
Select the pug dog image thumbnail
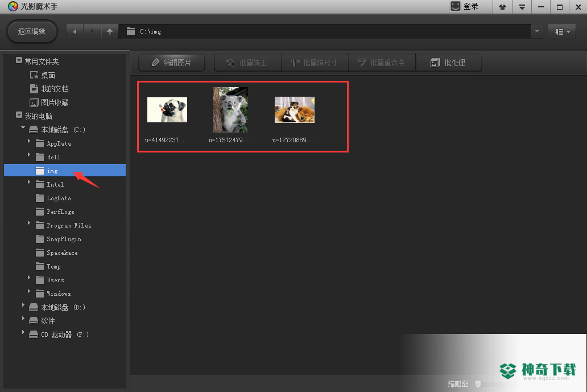[x=167, y=110]
